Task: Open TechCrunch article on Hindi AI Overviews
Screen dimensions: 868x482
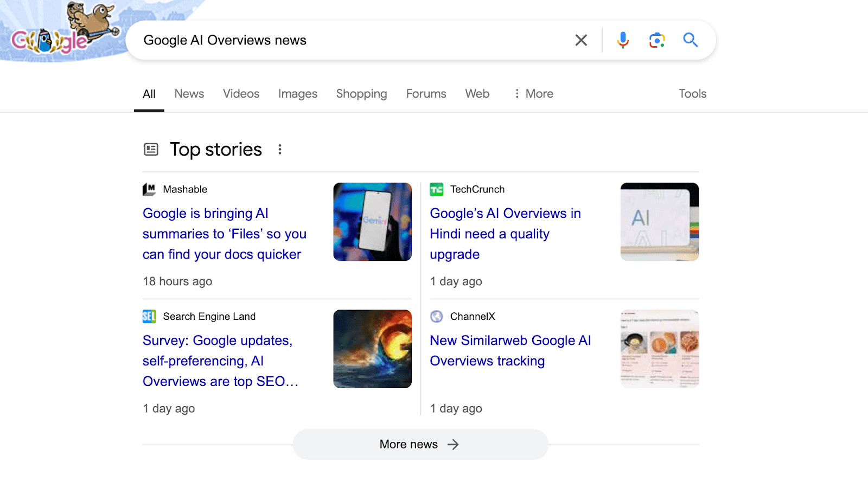Action: [505, 234]
